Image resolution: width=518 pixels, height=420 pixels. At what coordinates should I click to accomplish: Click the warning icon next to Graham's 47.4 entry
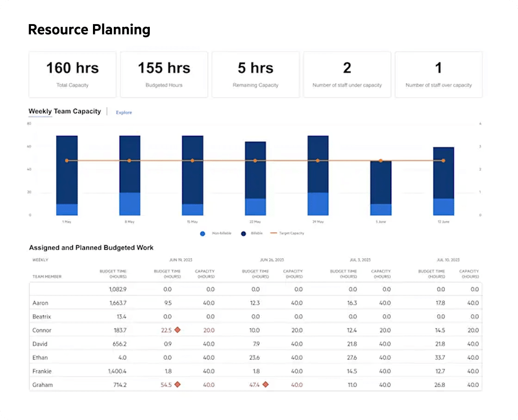[x=266, y=384]
